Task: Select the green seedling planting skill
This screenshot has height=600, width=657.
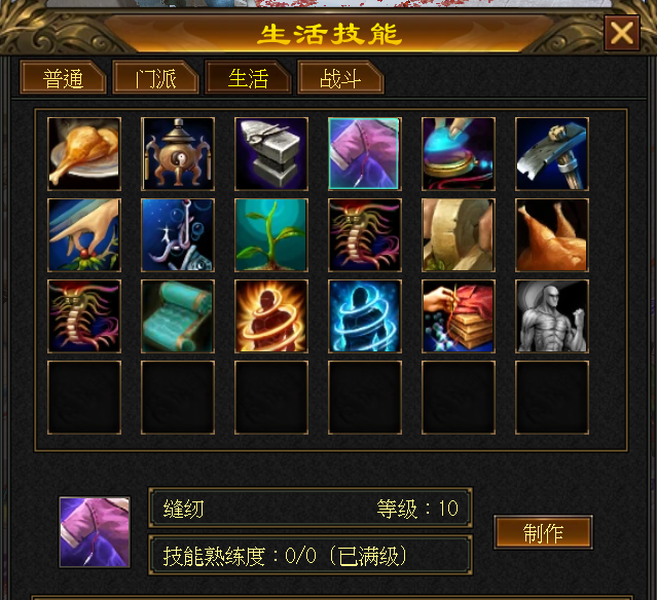Action: click(x=271, y=235)
